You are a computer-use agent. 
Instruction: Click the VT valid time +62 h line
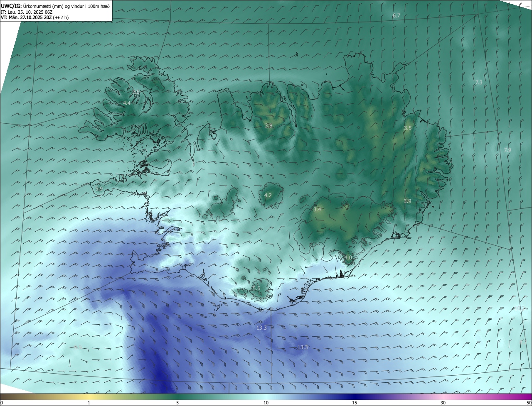pyautogui.click(x=34, y=17)
